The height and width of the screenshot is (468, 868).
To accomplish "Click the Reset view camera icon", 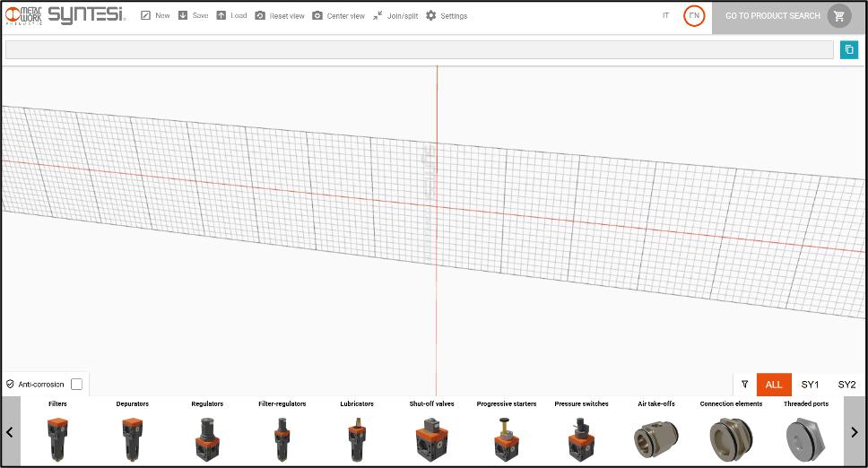I will tap(260, 16).
